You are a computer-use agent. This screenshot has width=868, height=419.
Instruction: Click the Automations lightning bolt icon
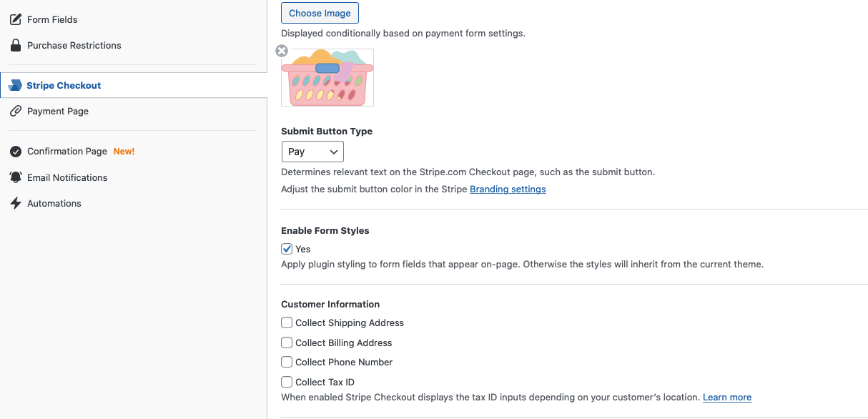[x=15, y=203]
